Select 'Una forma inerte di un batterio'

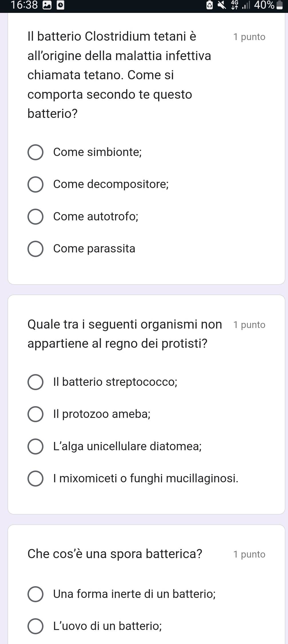35,594
